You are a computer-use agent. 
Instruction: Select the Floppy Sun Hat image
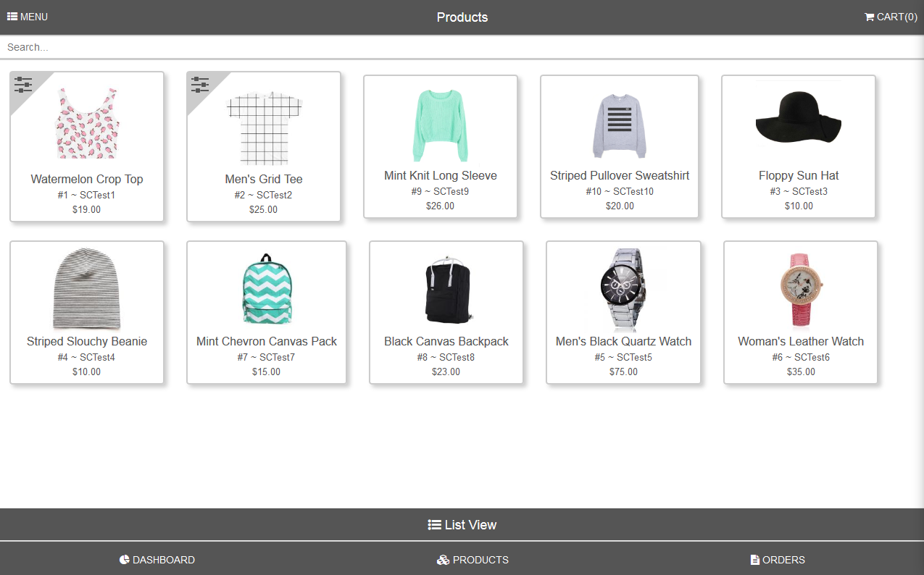click(x=799, y=117)
